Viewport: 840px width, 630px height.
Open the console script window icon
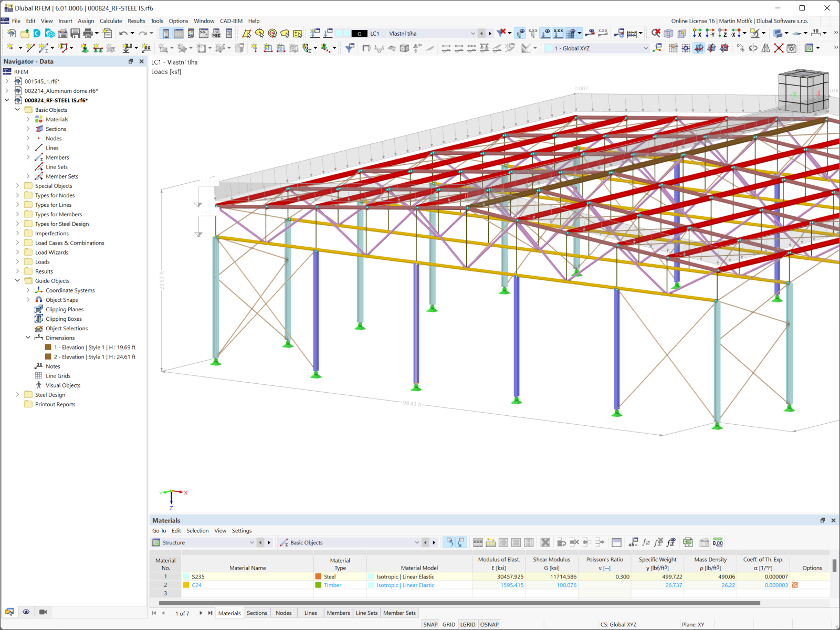203,33
